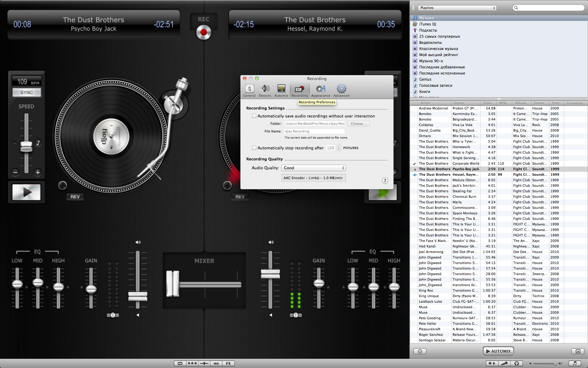Toggle key lock note icon on left deck
The height and width of the screenshot is (368, 588).
coord(38,143)
